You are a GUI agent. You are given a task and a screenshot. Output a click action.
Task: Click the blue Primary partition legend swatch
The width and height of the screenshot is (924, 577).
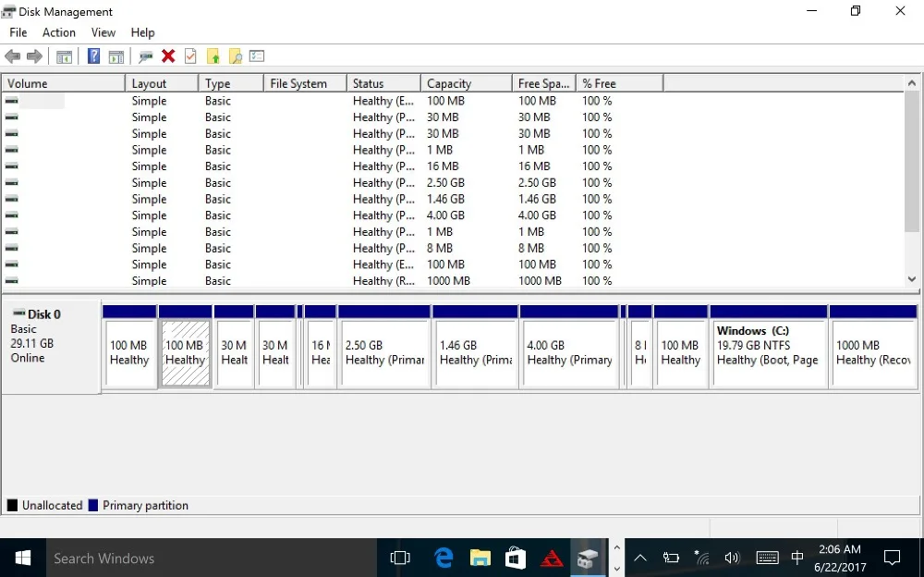(x=92, y=505)
